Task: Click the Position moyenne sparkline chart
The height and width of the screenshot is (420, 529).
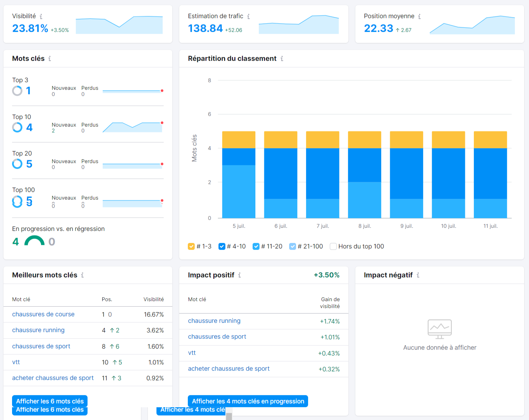Action: pos(472,25)
